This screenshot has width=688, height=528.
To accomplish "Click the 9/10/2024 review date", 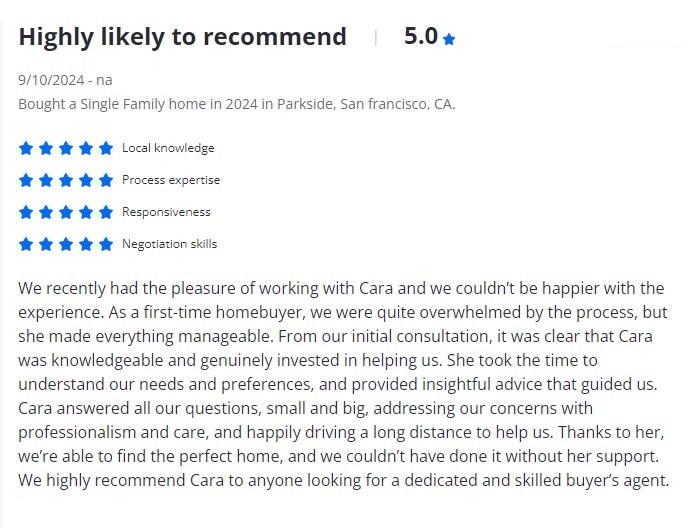I will coord(52,80).
